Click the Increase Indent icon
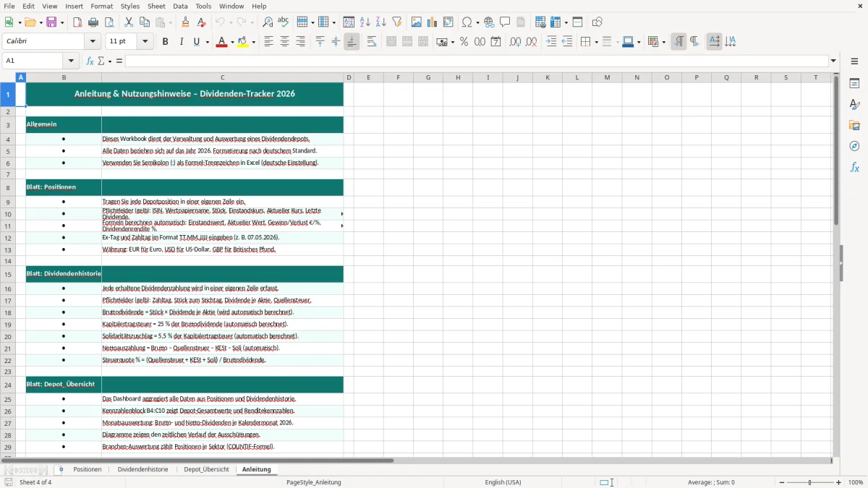Screen dimensions: 868x488 [x=551, y=42]
